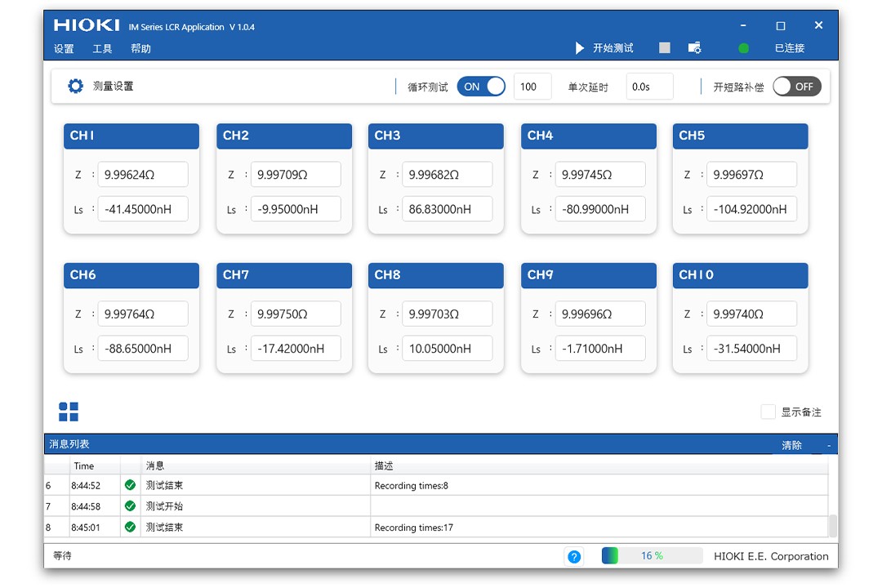Click the green check icon in row 8

(130, 528)
